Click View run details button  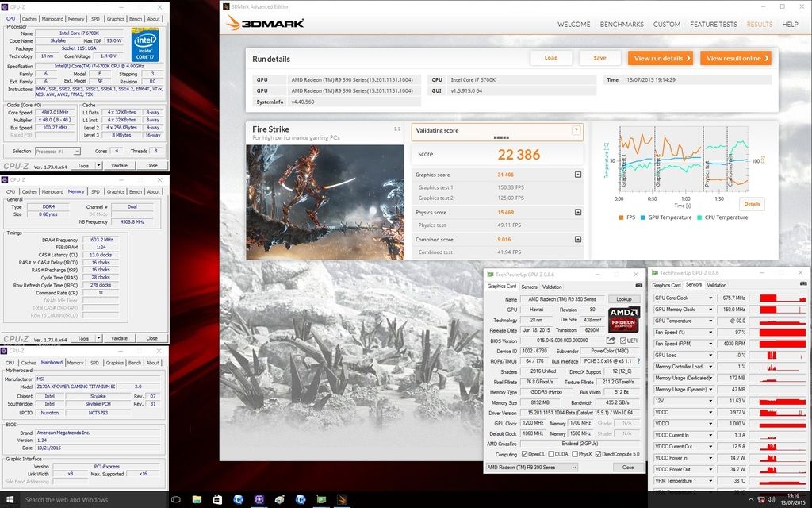(x=661, y=58)
